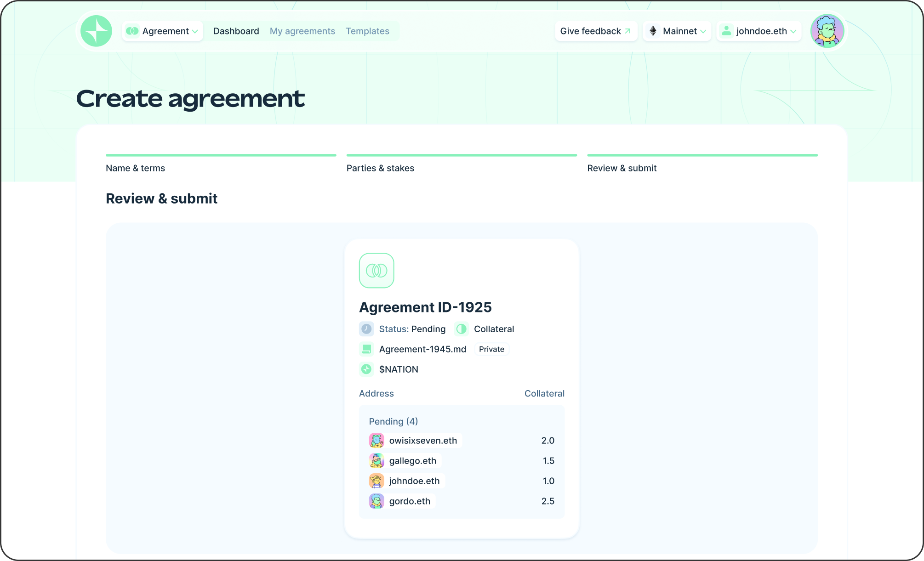Select the gordo.eth address
This screenshot has width=924, height=561.
(x=410, y=501)
